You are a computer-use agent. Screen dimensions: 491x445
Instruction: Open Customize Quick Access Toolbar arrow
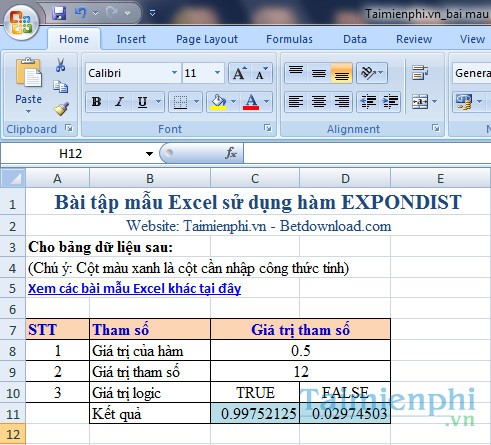(x=153, y=13)
